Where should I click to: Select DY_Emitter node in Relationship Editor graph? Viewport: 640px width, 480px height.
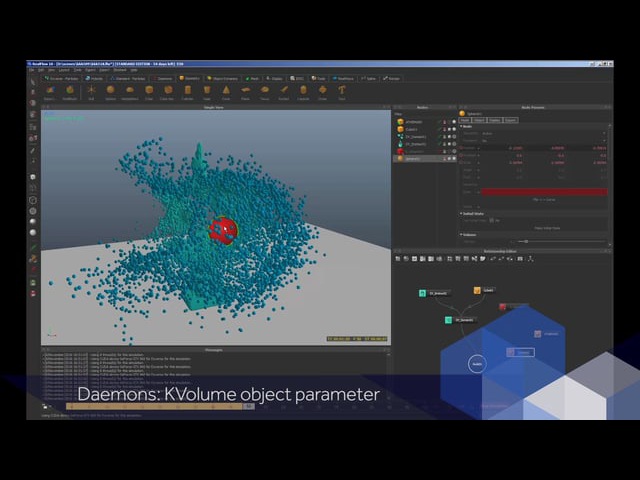[x=434, y=293]
